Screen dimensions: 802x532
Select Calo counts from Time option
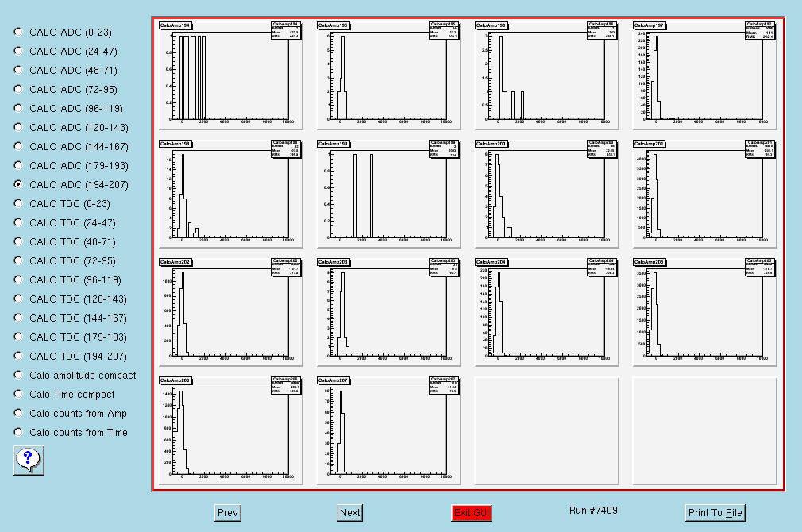18,432
